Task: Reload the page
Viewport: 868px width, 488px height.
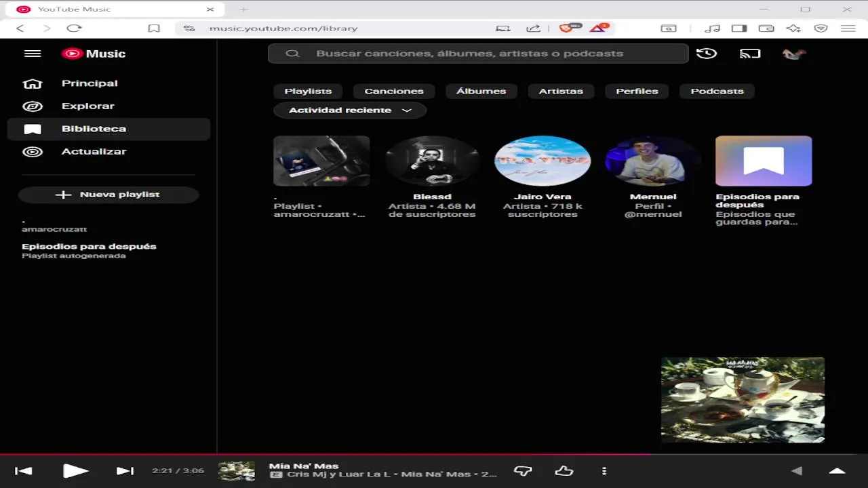Action: click(74, 28)
